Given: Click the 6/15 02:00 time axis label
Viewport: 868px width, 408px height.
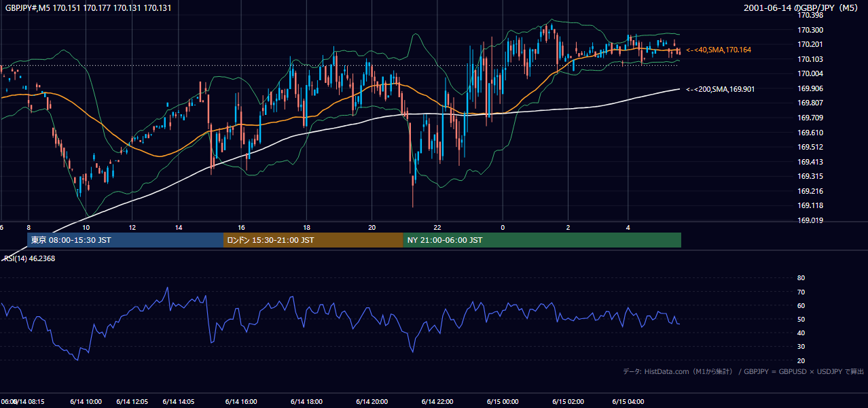Looking at the screenshot, I should [x=568, y=401].
